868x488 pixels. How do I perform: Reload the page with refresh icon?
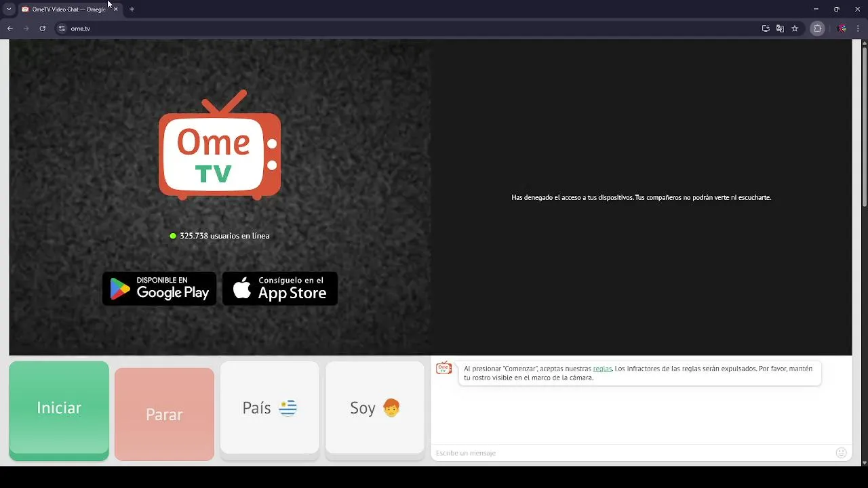point(43,28)
